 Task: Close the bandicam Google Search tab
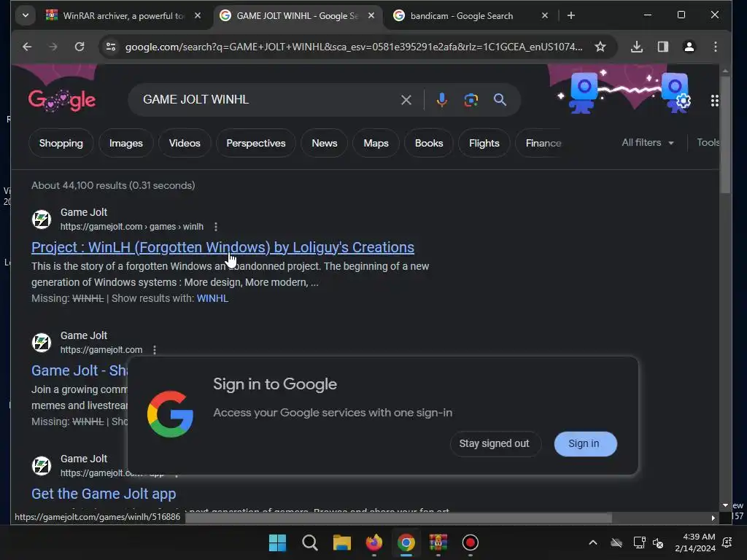(544, 16)
